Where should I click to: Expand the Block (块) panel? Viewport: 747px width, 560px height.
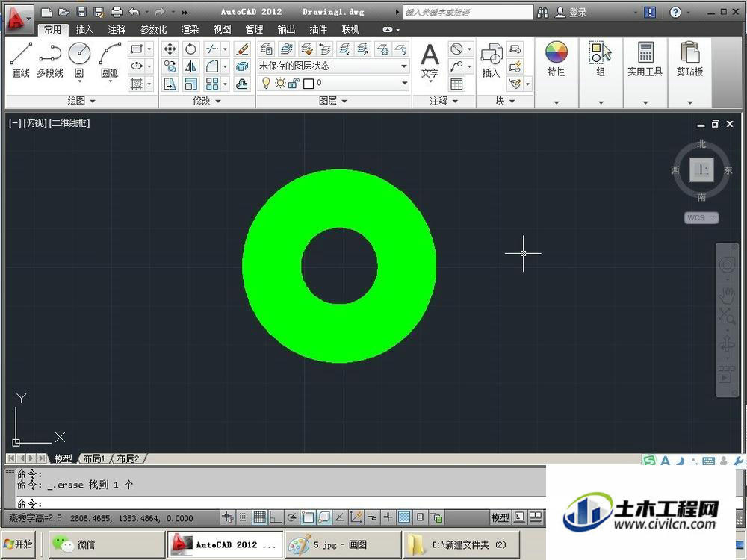point(505,101)
